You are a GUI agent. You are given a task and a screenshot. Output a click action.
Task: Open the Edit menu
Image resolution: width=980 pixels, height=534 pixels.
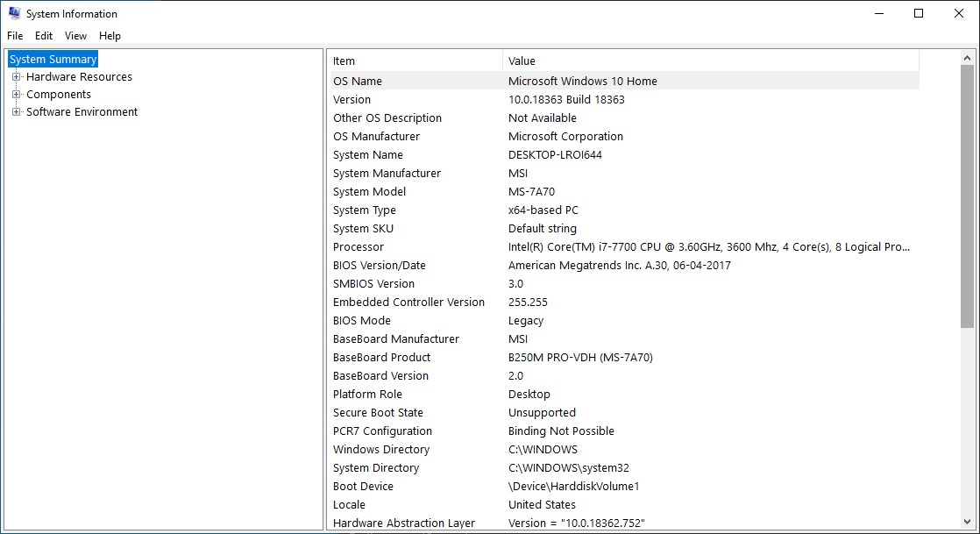pos(43,36)
